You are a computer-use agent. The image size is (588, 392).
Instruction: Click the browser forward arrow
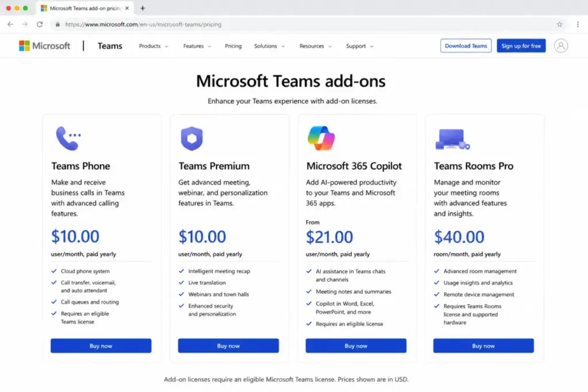[x=25, y=24]
